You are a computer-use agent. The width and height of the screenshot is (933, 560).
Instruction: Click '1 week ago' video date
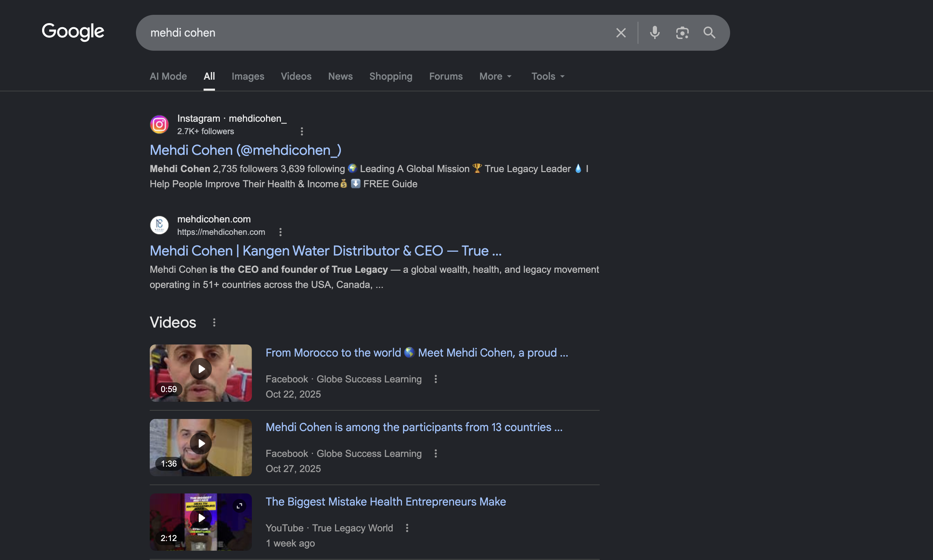tap(291, 543)
